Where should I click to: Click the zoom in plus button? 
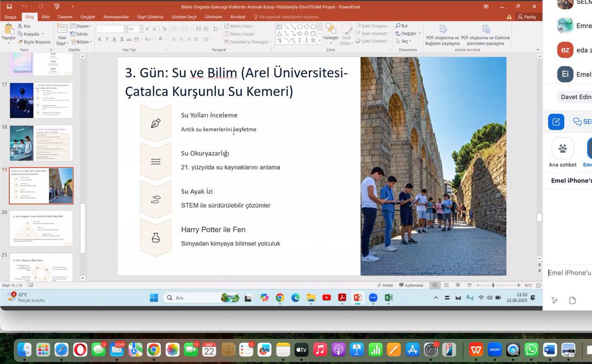pos(518,285)
